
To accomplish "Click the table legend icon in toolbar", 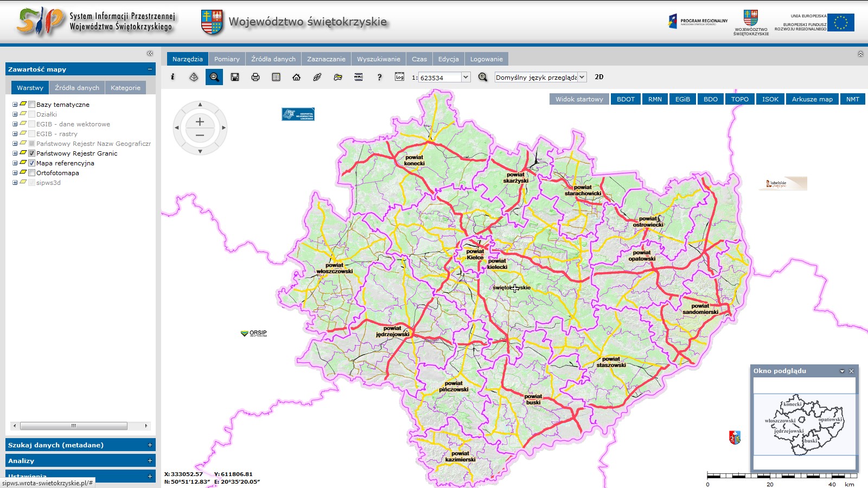I will point(276,77).
